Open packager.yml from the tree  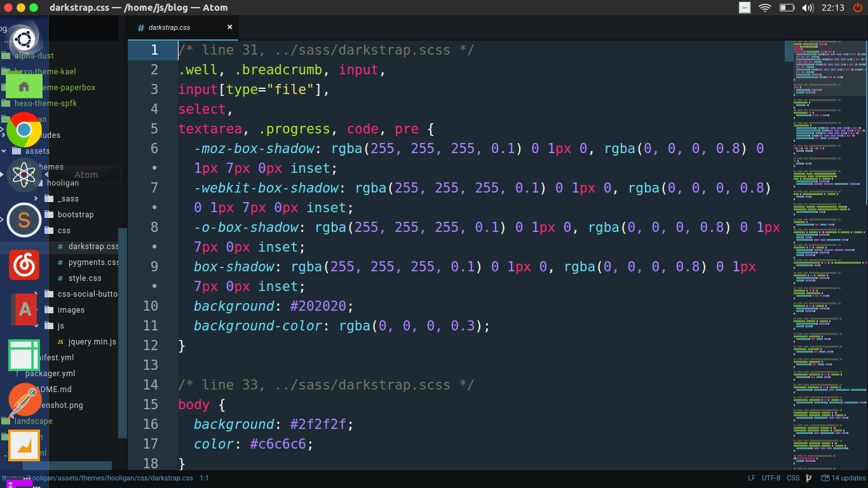50,374
